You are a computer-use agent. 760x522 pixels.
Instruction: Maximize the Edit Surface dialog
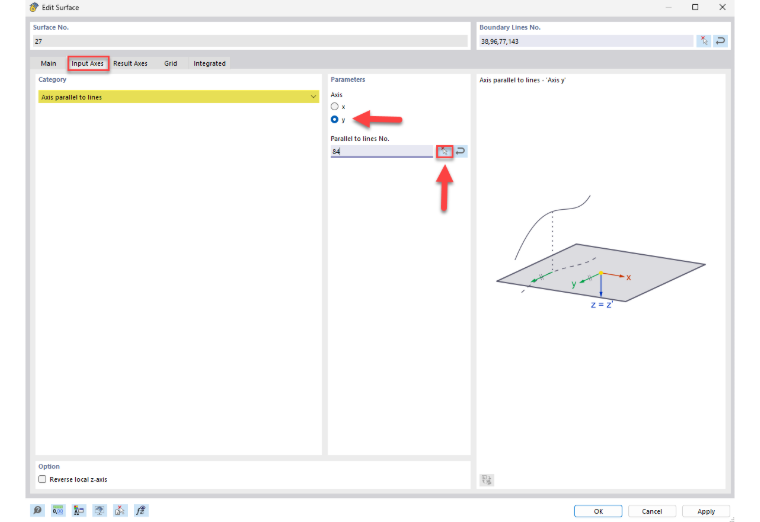695,7
